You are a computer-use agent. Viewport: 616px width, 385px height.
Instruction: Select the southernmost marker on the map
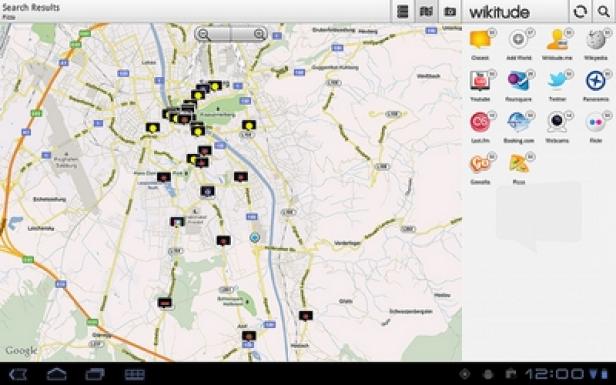click(x=249, y=336)
